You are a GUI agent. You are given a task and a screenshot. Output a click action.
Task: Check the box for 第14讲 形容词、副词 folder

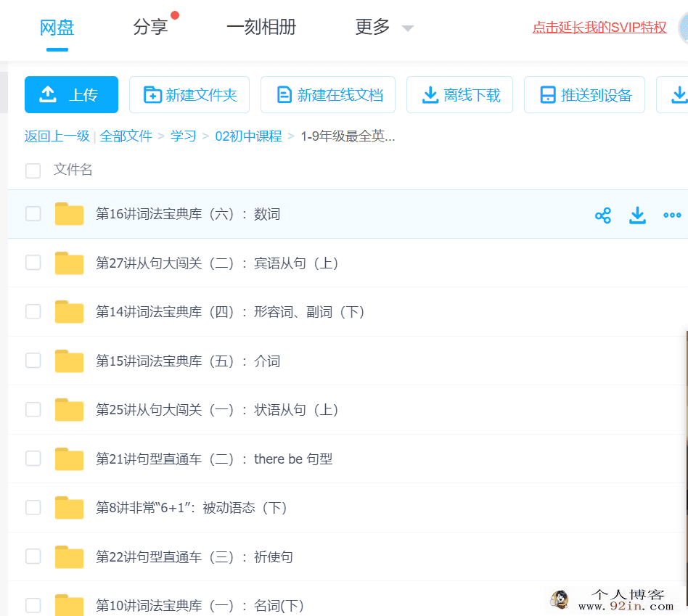(33, 312)
